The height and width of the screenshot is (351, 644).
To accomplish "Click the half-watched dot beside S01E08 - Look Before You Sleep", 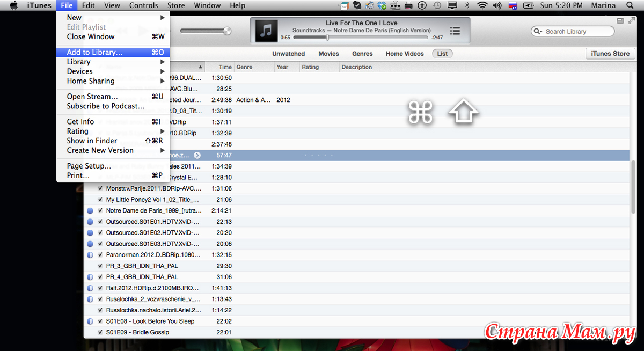I will click(x=90, y=321).
